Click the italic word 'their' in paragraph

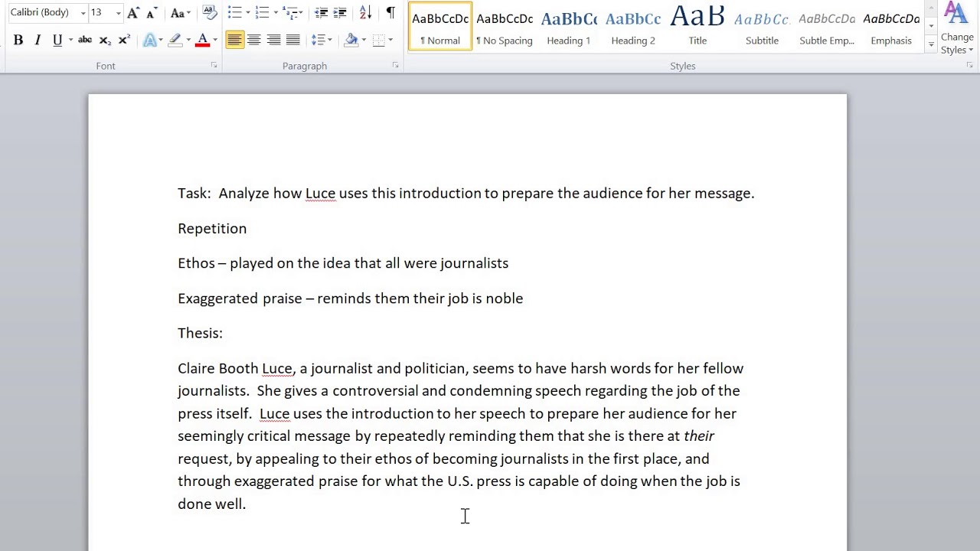coord(699,436)
